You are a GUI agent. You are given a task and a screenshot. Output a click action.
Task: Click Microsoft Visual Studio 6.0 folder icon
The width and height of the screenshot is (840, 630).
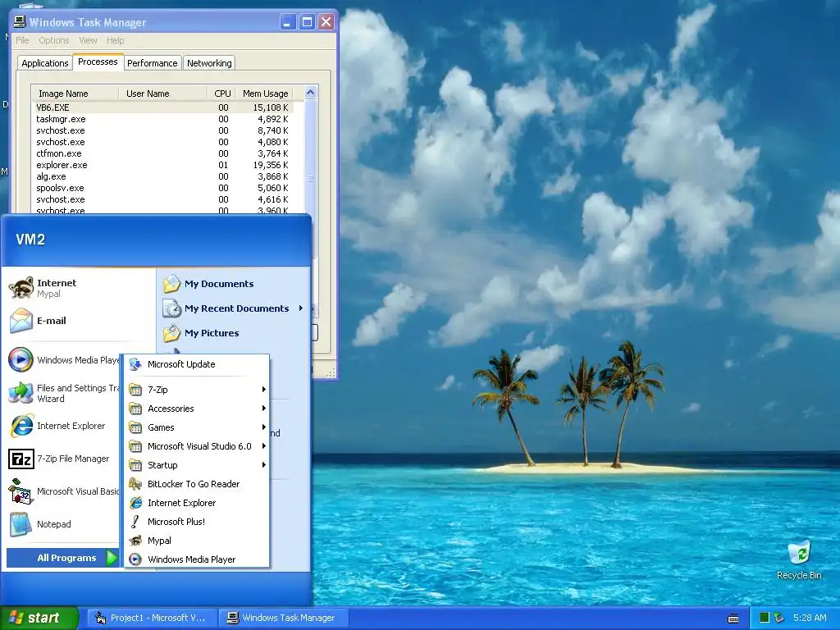135,446
